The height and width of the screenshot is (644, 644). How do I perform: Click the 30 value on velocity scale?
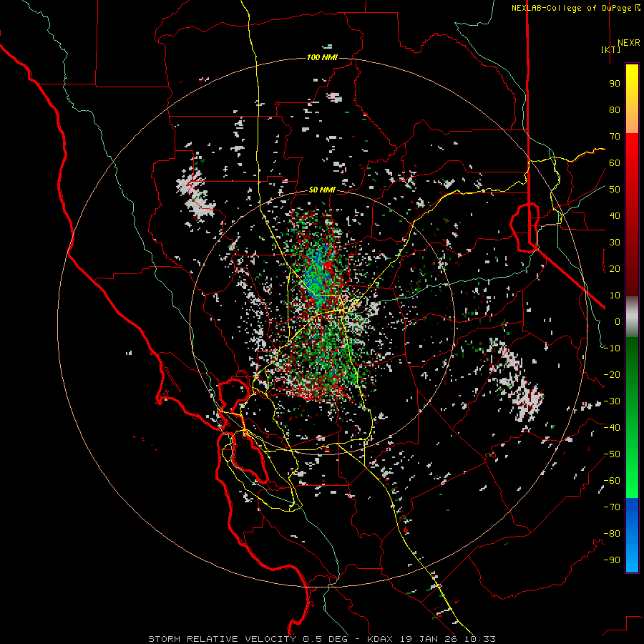click(615, 243)
